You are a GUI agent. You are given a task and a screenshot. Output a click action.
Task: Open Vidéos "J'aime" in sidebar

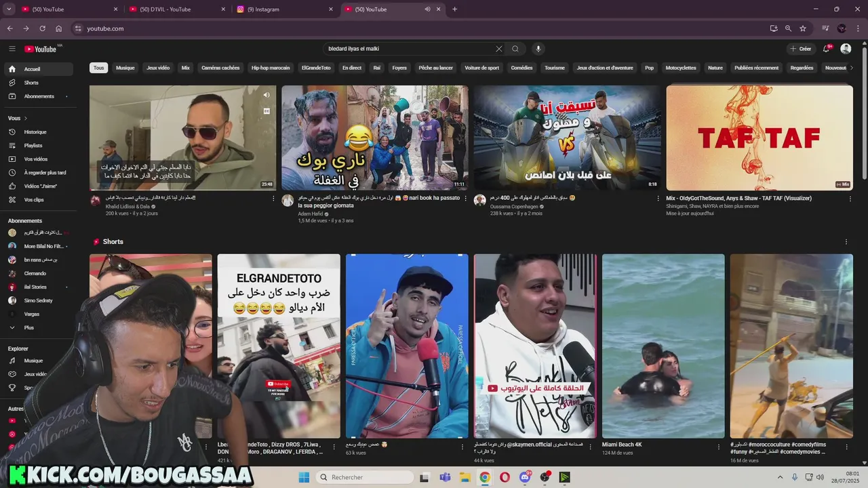37,186
